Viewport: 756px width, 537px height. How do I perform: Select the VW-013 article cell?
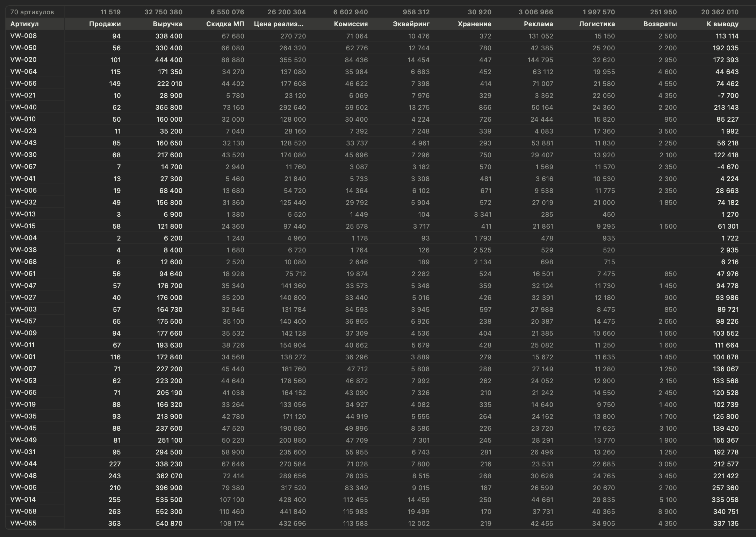(x=23, y=214)
